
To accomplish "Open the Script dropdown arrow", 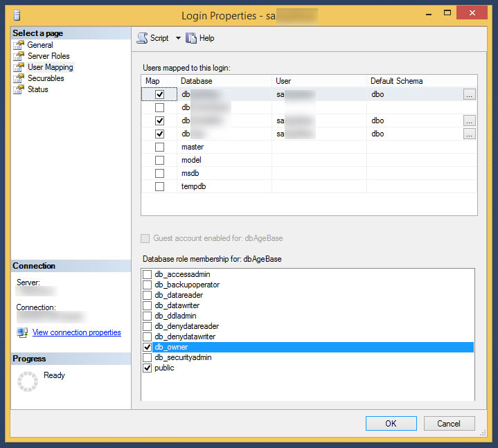I will click(178, 38).
